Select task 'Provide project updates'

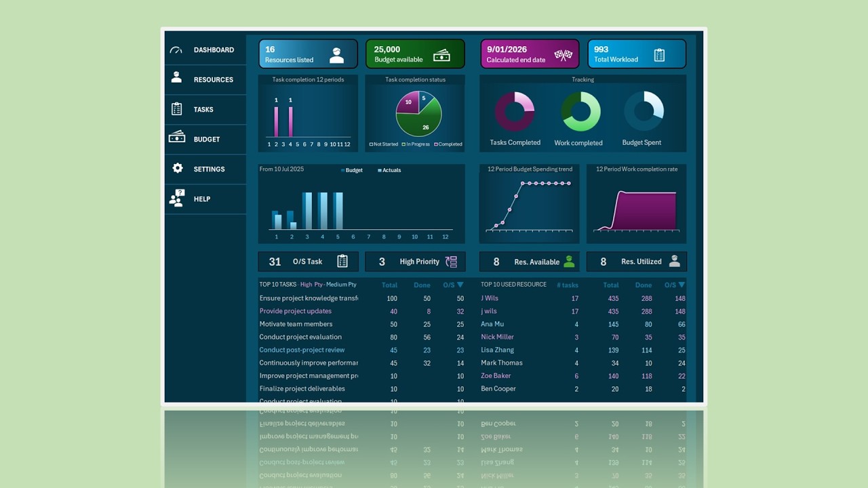[x=296, y=311]
